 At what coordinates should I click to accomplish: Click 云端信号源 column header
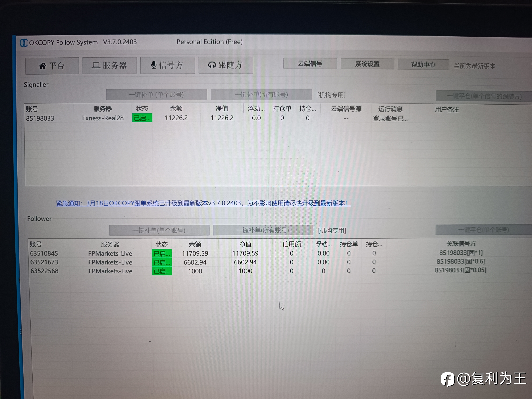346,109
